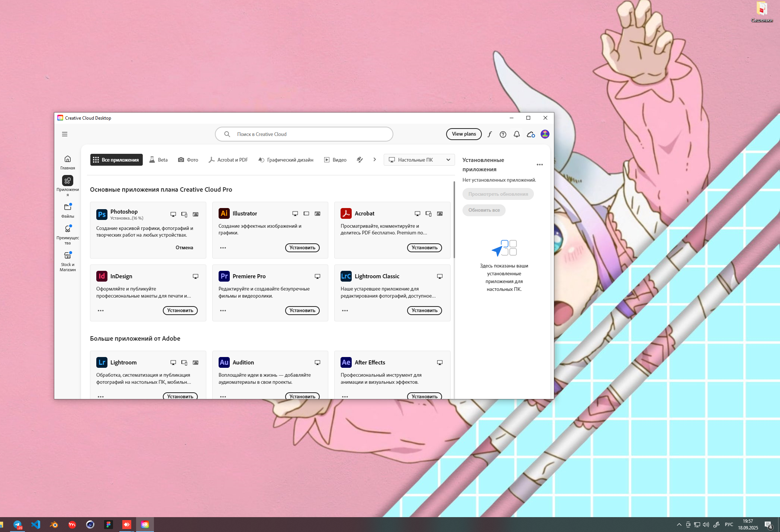780x532 pixels.
Task: Show more category tabs with chevron arrow
Action: click(375, 160)
